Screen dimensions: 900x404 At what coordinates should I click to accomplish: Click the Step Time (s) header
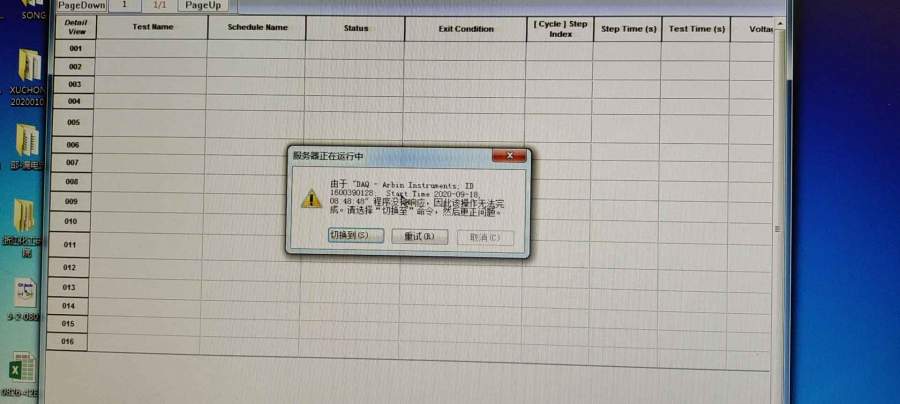point(628,29)
